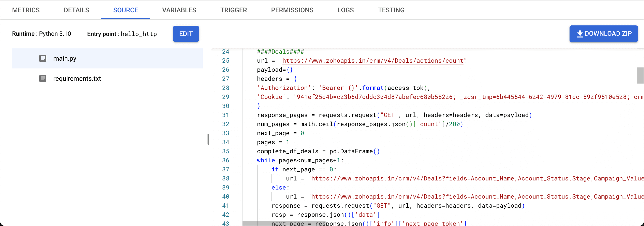Click the horizontal scrollbar thumb under code
The image size is (644, 226).
tap(284, 223)
